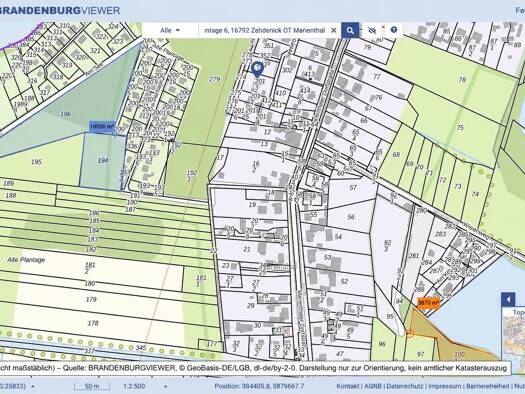This screenshot has height=394, width=525.
Task: Open the help question mark icon
Action: (x=394, y=30)
